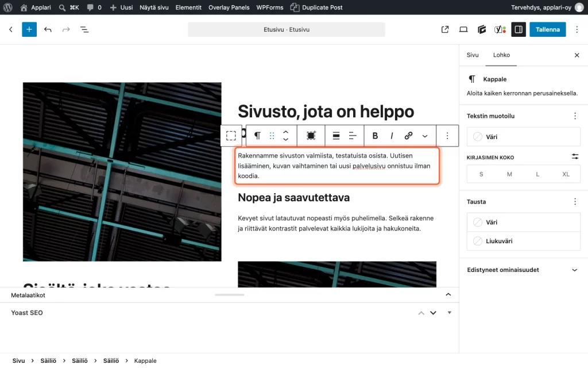Click Kappale in the breadcrumb

pos(145,361)
